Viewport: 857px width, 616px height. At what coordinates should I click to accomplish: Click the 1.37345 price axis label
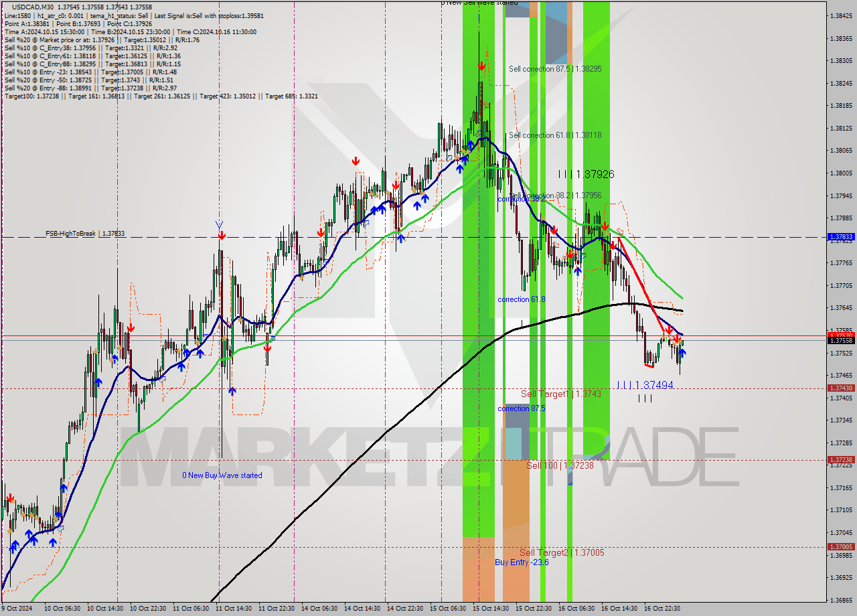pos(841,420)
